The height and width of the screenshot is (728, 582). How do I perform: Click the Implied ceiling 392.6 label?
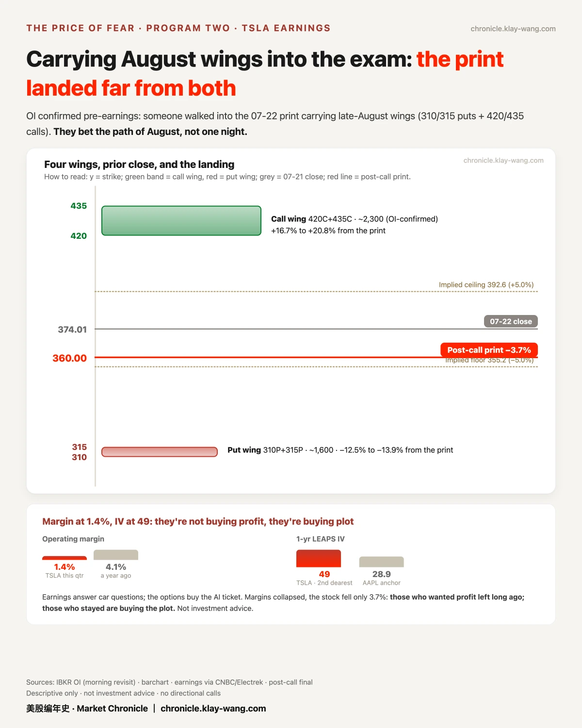point(486,285)
